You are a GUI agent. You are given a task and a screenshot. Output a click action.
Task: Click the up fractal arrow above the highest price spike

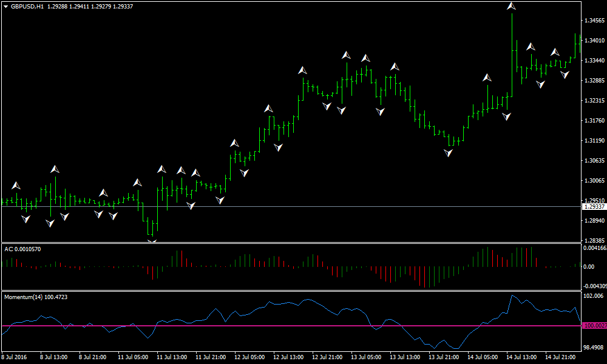(512, 7)
